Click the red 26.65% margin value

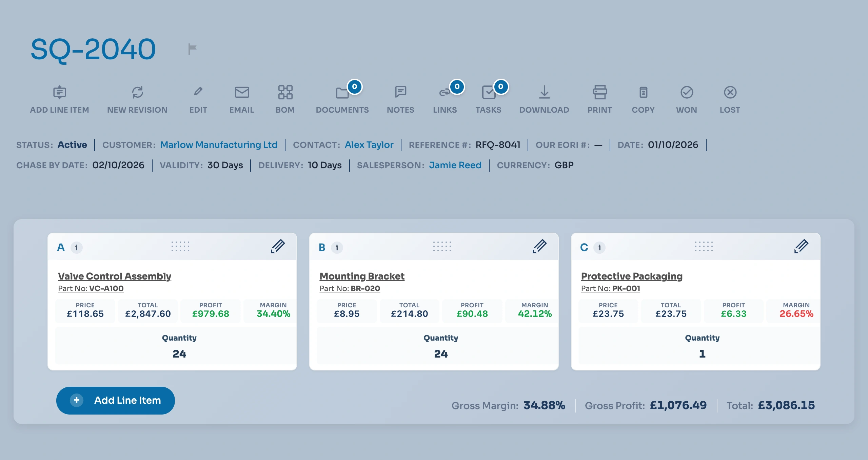tap(796, 314)
